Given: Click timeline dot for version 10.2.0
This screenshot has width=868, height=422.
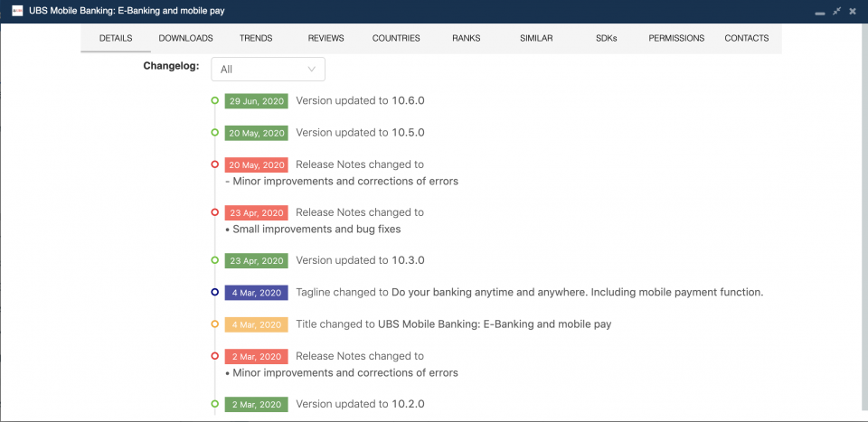Looking at the screenshot, I should [215, 404].
